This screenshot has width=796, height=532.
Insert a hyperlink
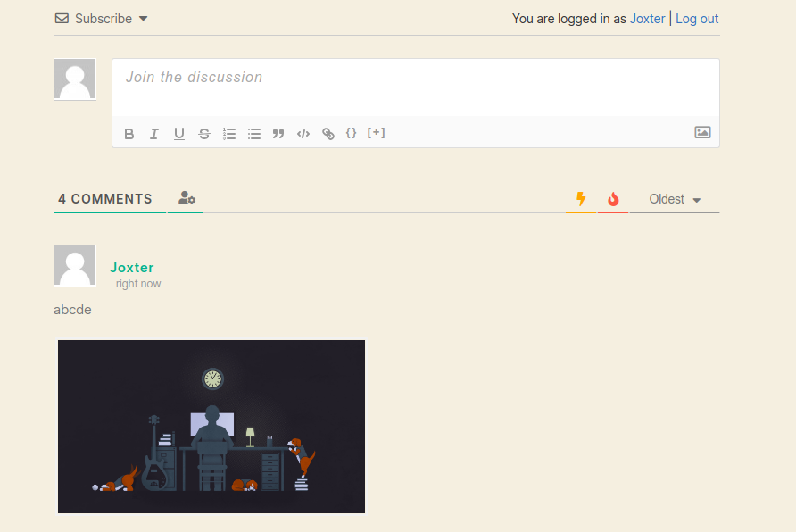pos(328,134)
